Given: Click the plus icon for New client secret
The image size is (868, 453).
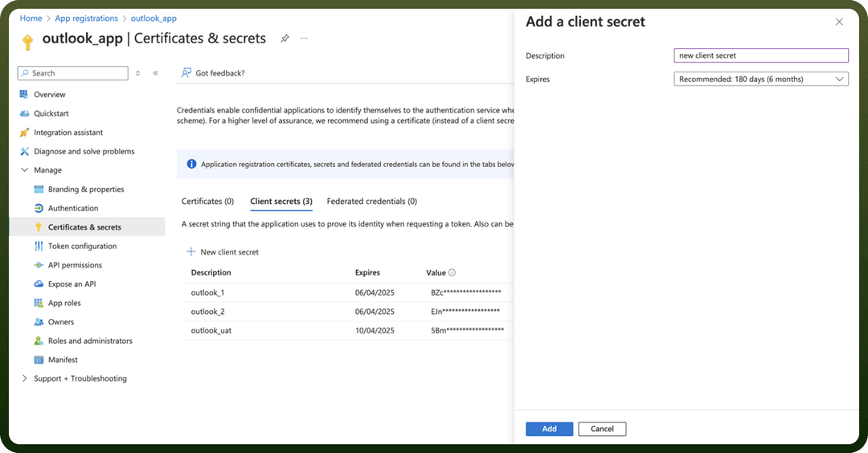Looking at the screenshot, I should click(191, 251).
